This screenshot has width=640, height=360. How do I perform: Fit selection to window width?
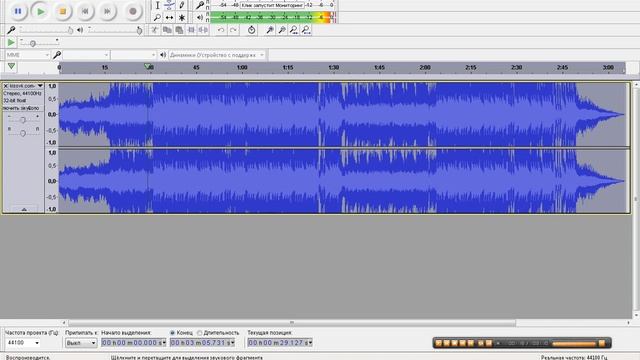pos(294,30)
